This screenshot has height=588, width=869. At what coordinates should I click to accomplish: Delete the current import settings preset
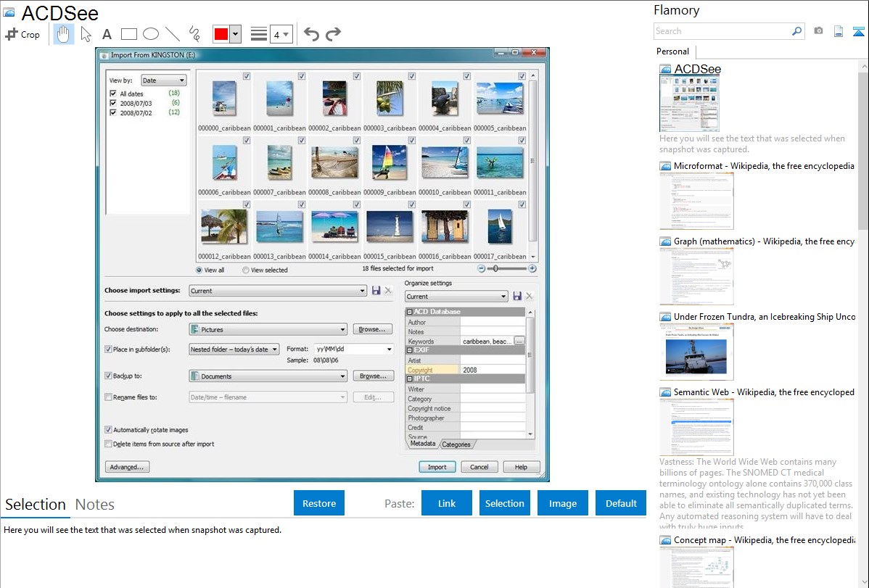tap(388, 291)
